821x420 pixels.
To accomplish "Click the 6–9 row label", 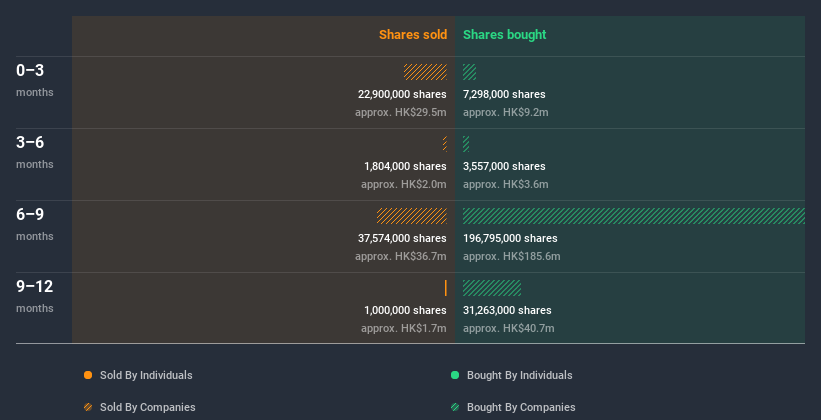I will click(30, 214).
